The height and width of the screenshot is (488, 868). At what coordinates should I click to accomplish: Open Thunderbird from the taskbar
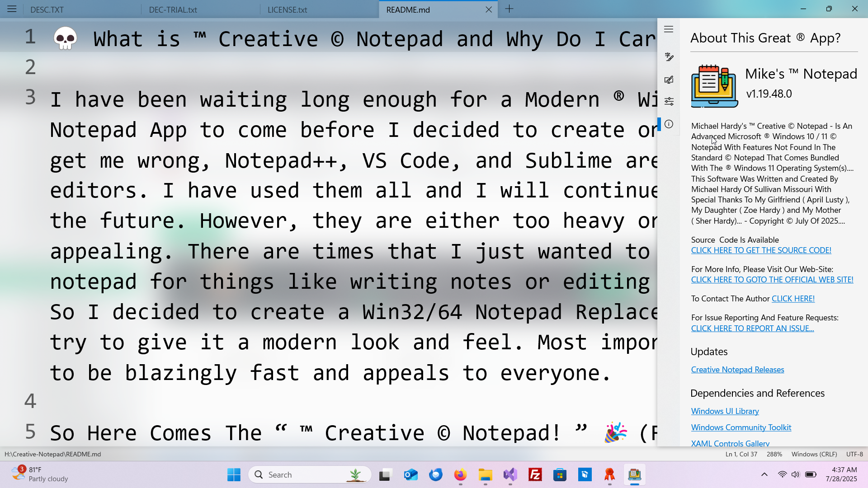[x=436, y=475]
